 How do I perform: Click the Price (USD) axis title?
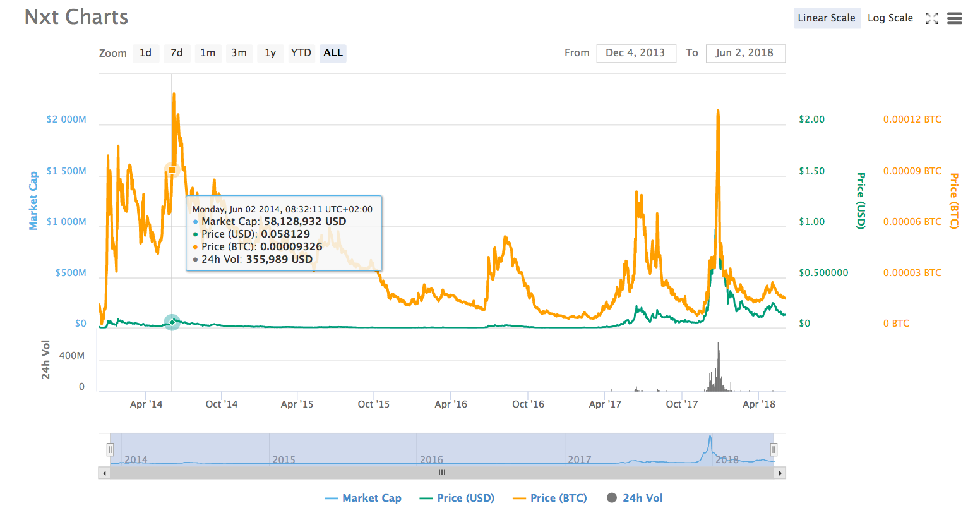[861, 201]
